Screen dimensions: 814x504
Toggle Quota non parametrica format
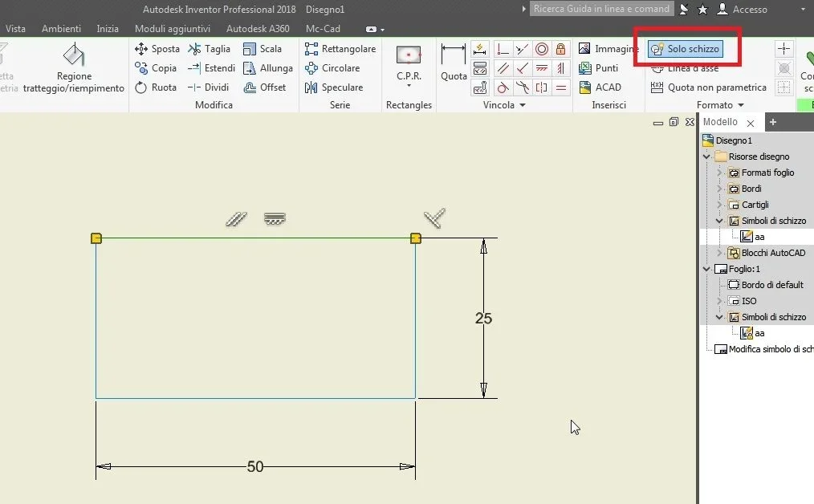pos(709,87)
